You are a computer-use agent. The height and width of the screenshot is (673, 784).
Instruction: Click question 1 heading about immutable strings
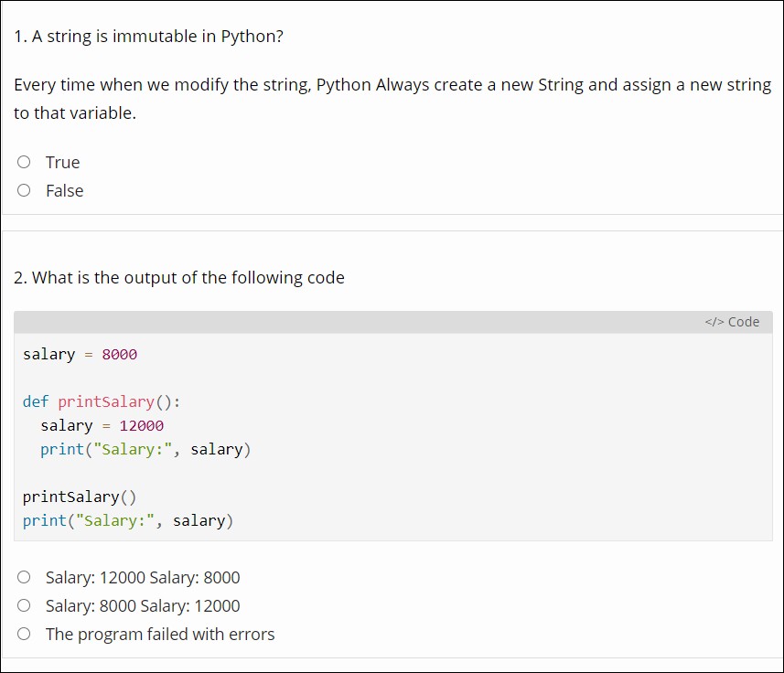tap(148, 37)
